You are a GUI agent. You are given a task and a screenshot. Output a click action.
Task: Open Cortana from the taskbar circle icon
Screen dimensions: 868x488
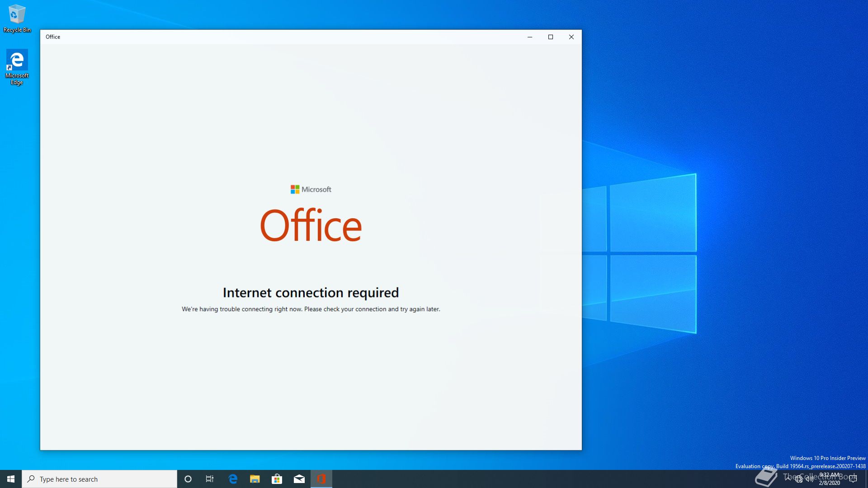[188, 479]
